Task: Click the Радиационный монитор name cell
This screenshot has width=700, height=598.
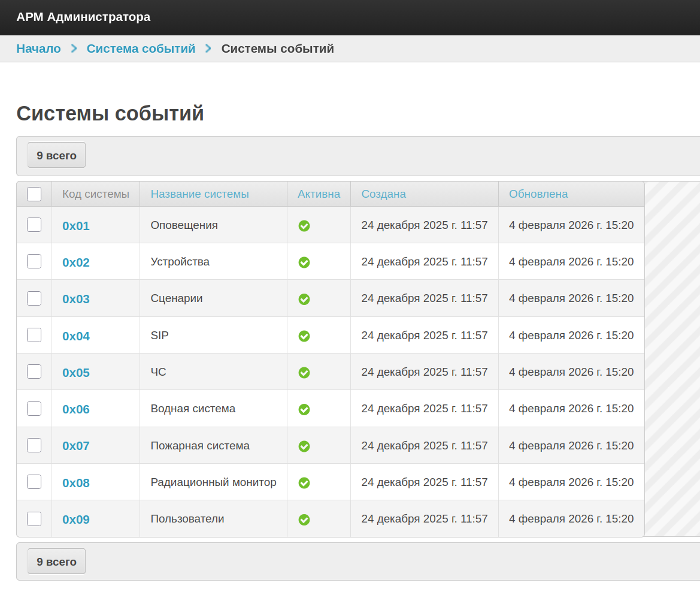Action: pyautogui.click(x=213, y=482)
